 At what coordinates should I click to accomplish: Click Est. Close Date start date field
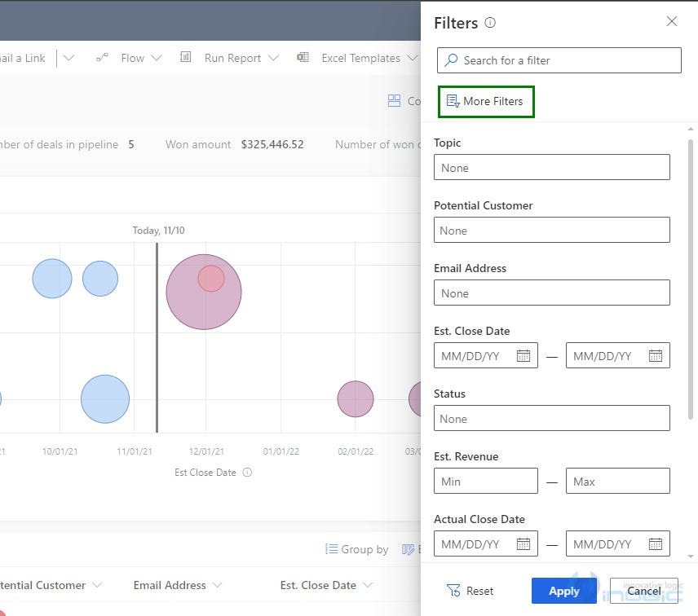[486, 355]
